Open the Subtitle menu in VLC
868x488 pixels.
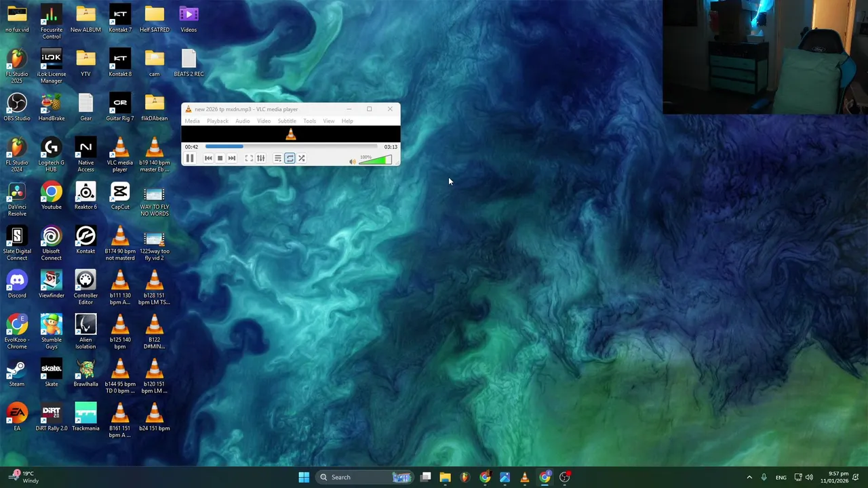tap(287, 121)
